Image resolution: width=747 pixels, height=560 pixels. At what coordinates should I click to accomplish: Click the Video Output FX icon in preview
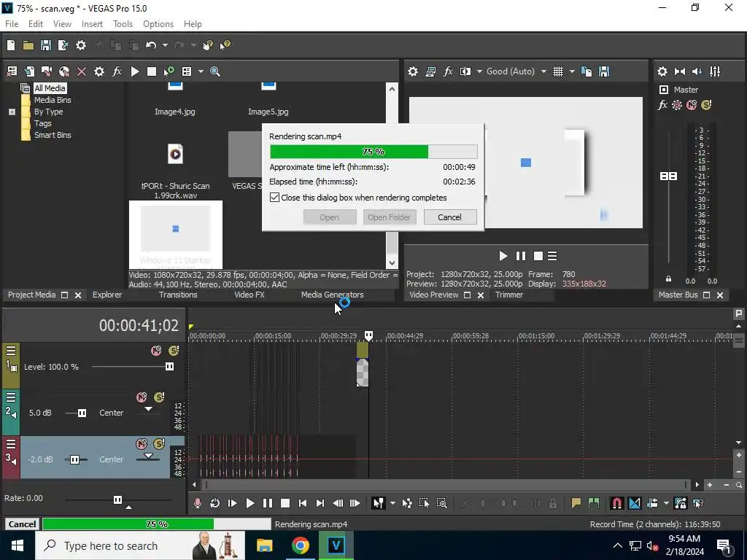[x=448, y=71]
